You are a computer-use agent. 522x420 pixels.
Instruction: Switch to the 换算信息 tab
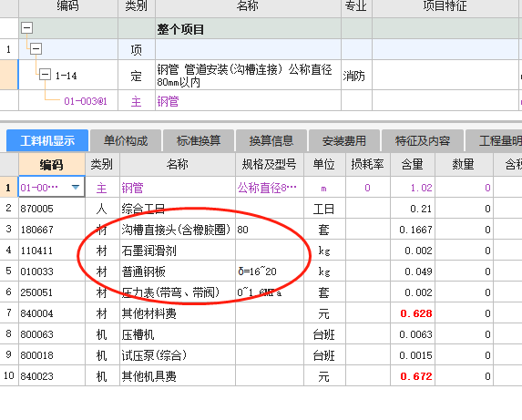[x=271, y=141]
